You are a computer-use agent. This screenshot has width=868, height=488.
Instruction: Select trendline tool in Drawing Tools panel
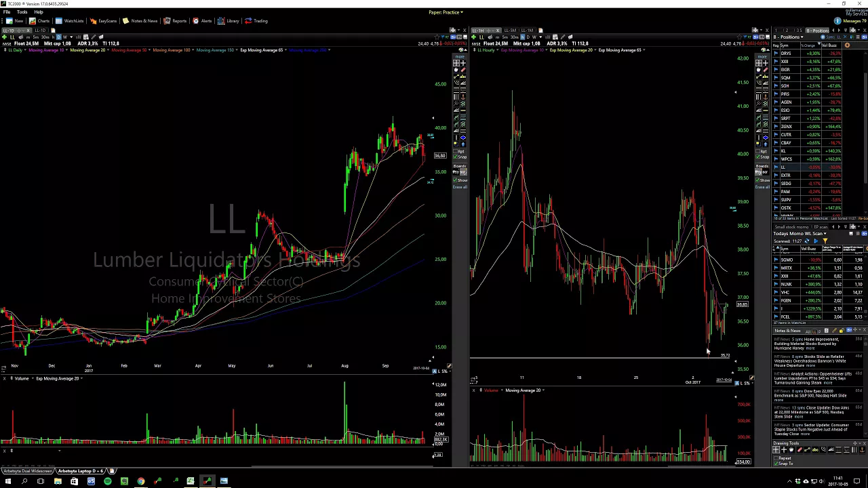pos(807,450)
